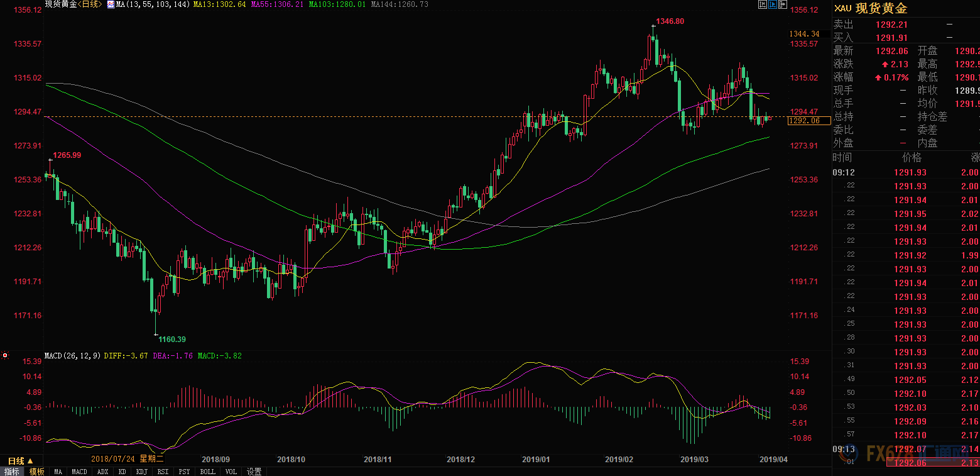The image size is (980, 476).
Task: Select the BOLL indicator tab
Action: coord(207,472)
